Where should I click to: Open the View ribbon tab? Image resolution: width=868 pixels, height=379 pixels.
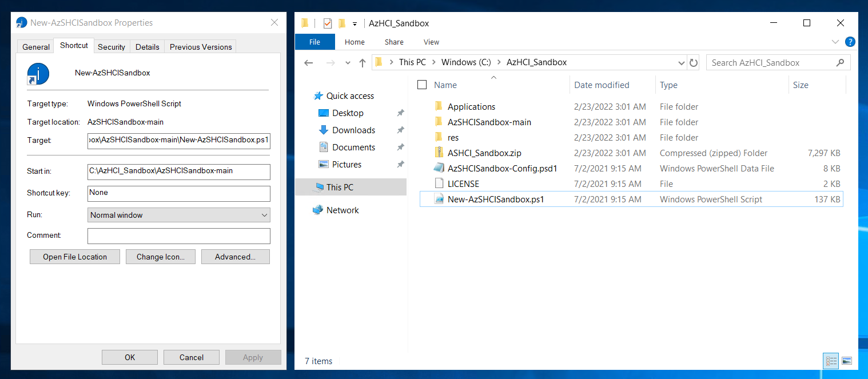pos(431,42)
